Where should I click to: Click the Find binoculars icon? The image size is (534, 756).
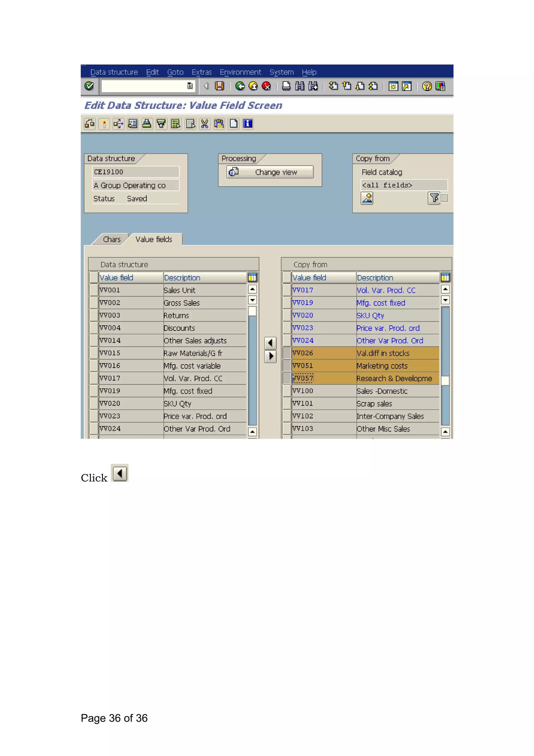point(300,86)
